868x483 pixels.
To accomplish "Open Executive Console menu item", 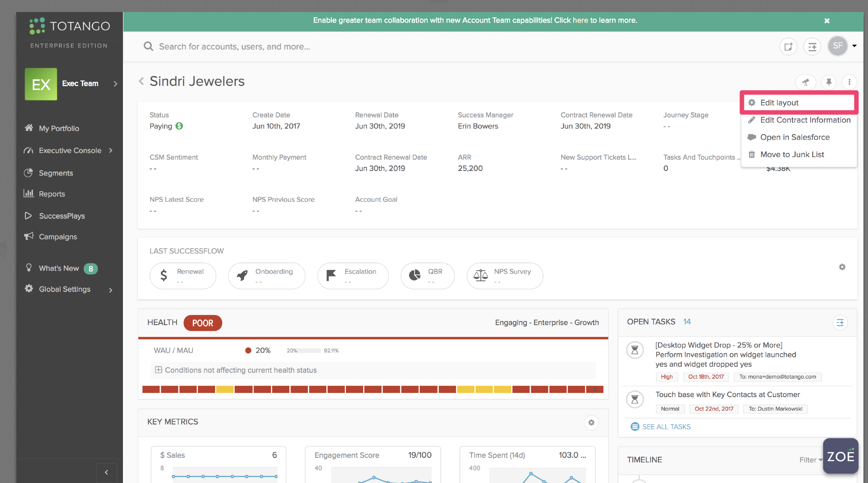I will pos(70,150).
